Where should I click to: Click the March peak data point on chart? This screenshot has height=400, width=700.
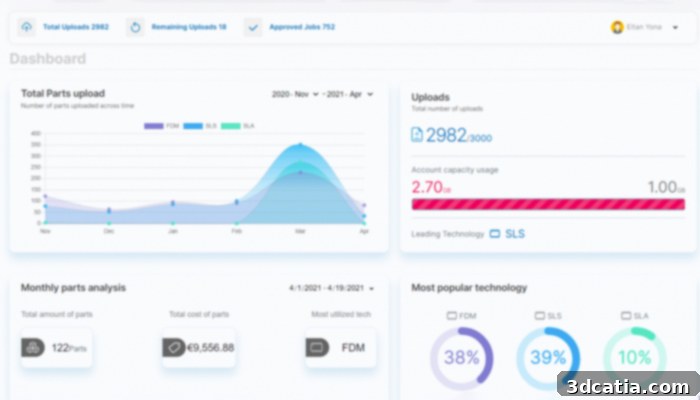click(300, 145)
